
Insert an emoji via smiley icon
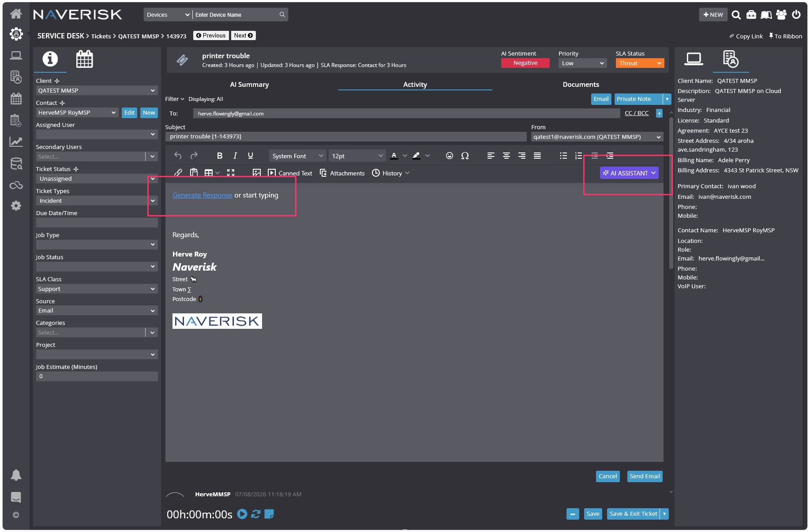[450, 156]
